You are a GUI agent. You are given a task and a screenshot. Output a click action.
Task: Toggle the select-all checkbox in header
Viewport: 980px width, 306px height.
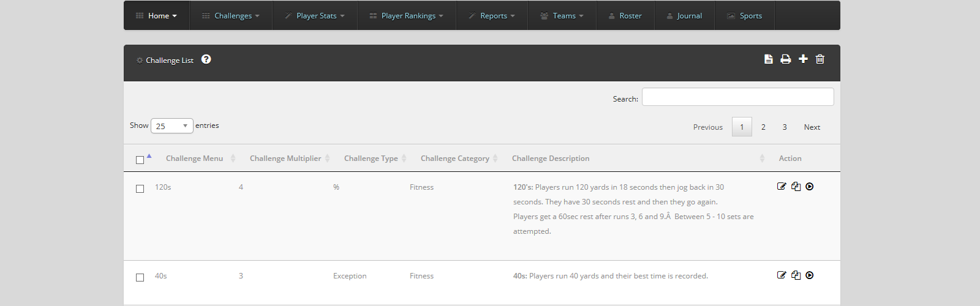point(140,160)
